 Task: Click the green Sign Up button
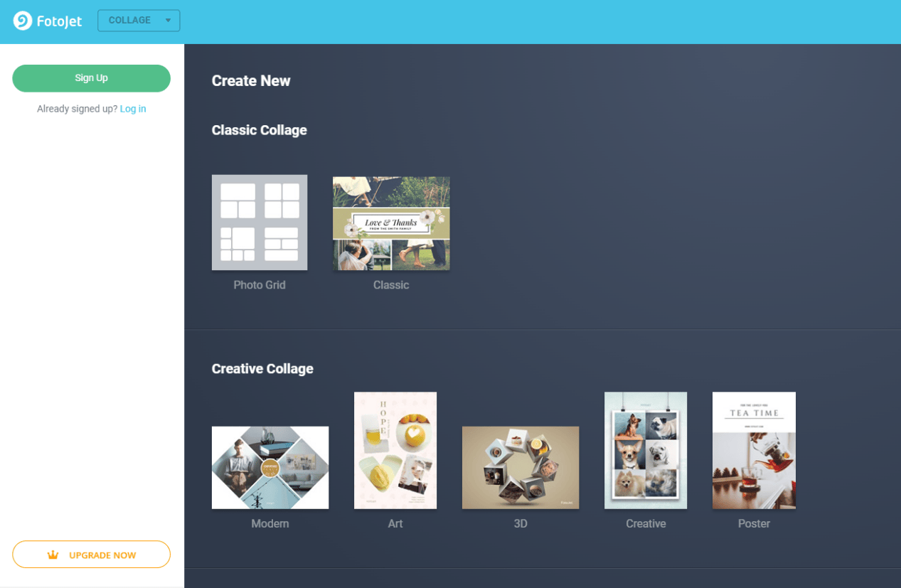[x=91, y=78]
